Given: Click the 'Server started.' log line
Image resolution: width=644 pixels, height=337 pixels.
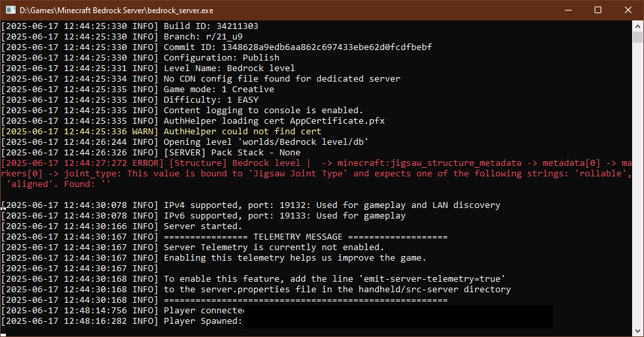Looking at the screenshot, I should [x=197, y=226].
